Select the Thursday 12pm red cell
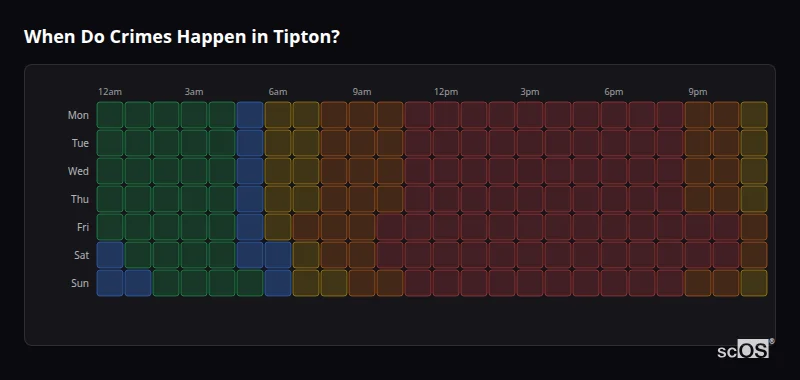800x380 pixels. pos(446,199)
